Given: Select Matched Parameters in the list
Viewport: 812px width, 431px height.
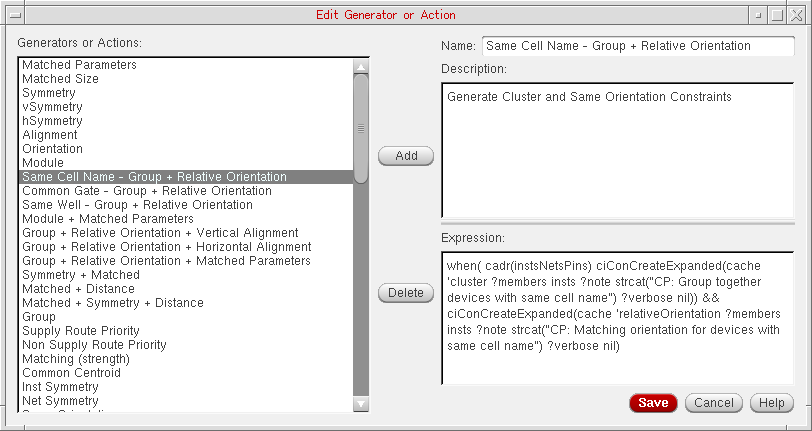Looking at the screenshot, I should pos(80,65).
